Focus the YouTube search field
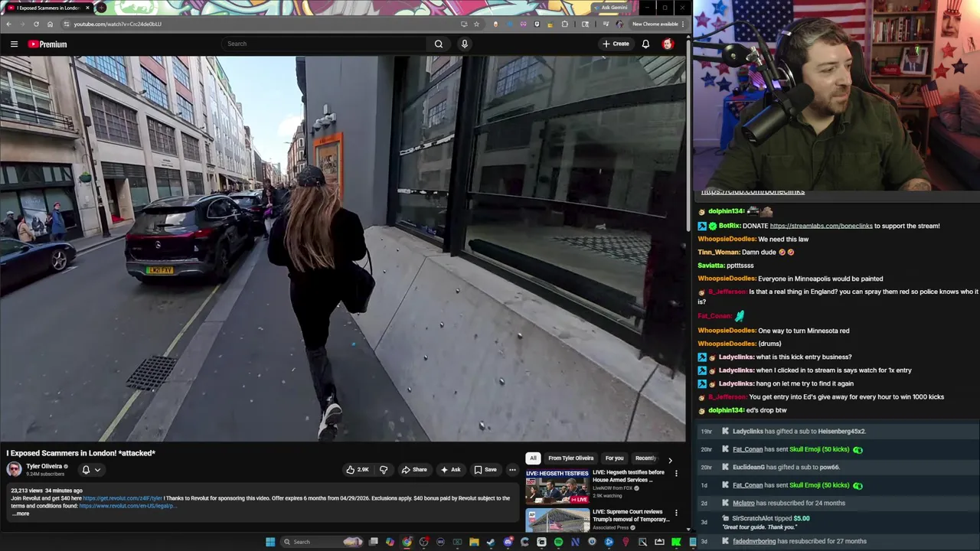 coord(325,44)
